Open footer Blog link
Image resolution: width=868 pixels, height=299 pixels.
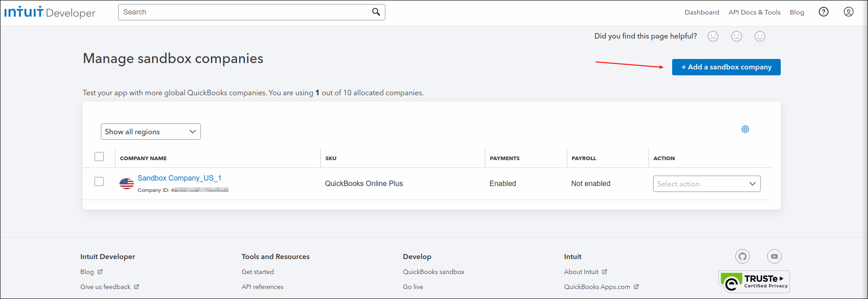(x=87, y=272)
